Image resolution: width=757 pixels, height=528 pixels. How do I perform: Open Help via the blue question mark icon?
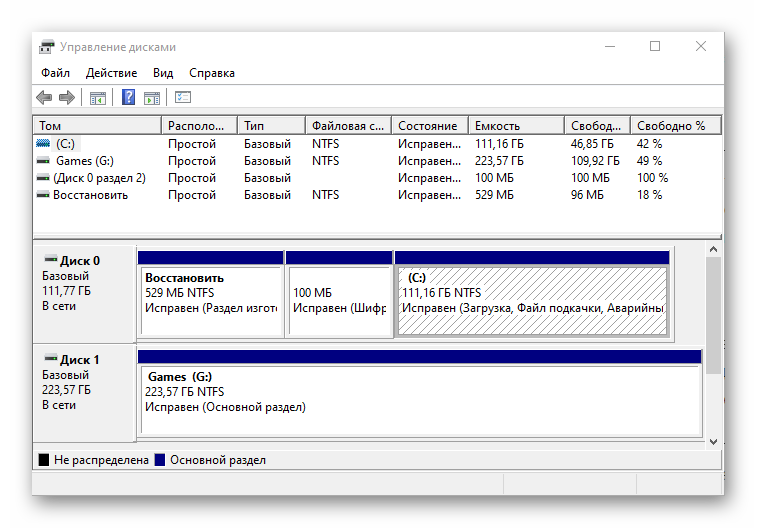pyautogui.click(x=128, y=97)
